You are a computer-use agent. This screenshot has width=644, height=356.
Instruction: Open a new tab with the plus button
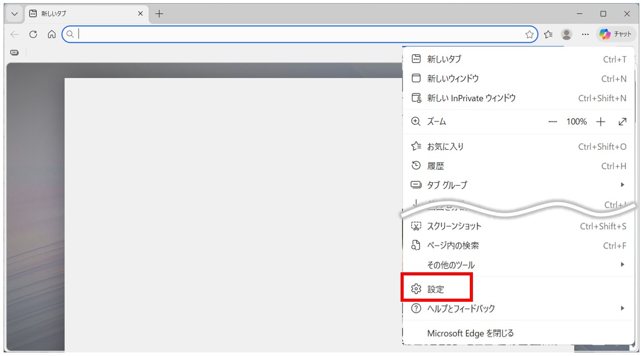[159, 13]
